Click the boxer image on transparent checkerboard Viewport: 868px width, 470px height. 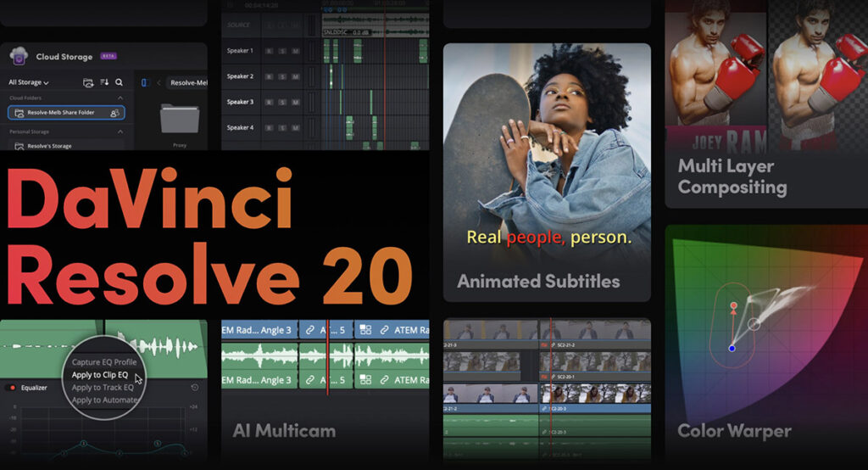tap(818, 76)
